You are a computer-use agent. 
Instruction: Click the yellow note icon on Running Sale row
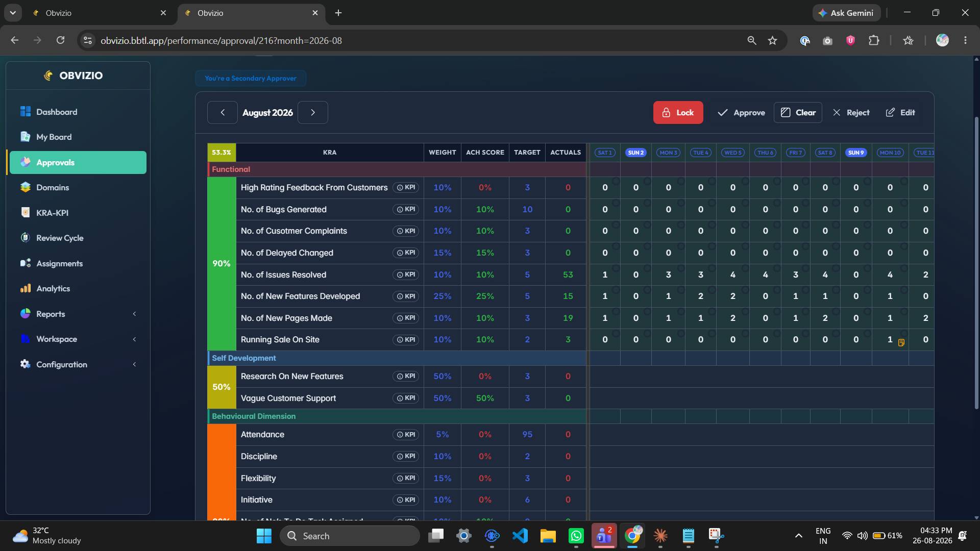click(901, 343)
